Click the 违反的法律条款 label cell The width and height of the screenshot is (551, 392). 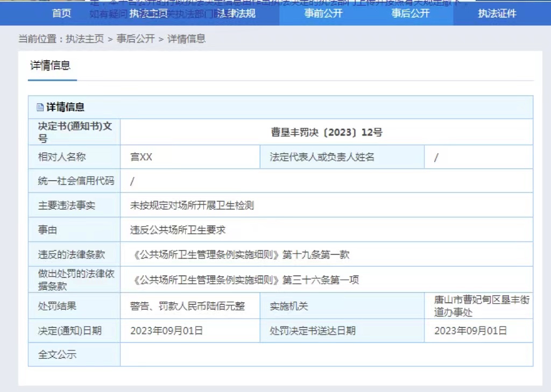pos(74,254)
